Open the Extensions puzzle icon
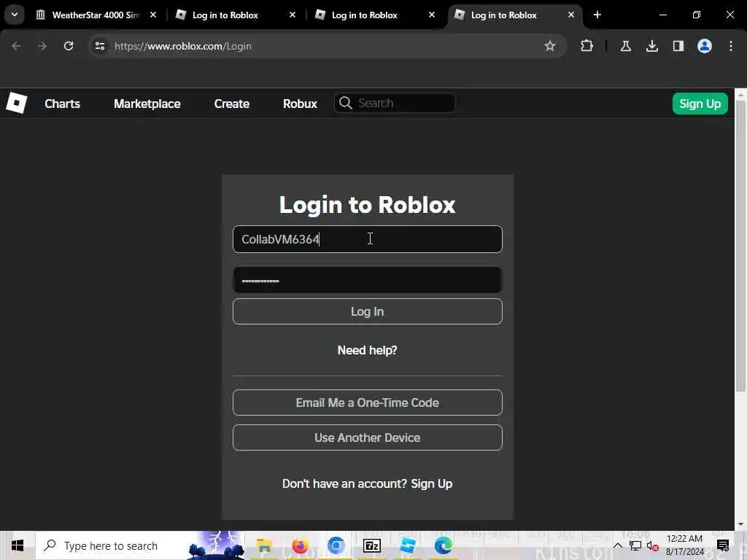 (x=587, y=46)
